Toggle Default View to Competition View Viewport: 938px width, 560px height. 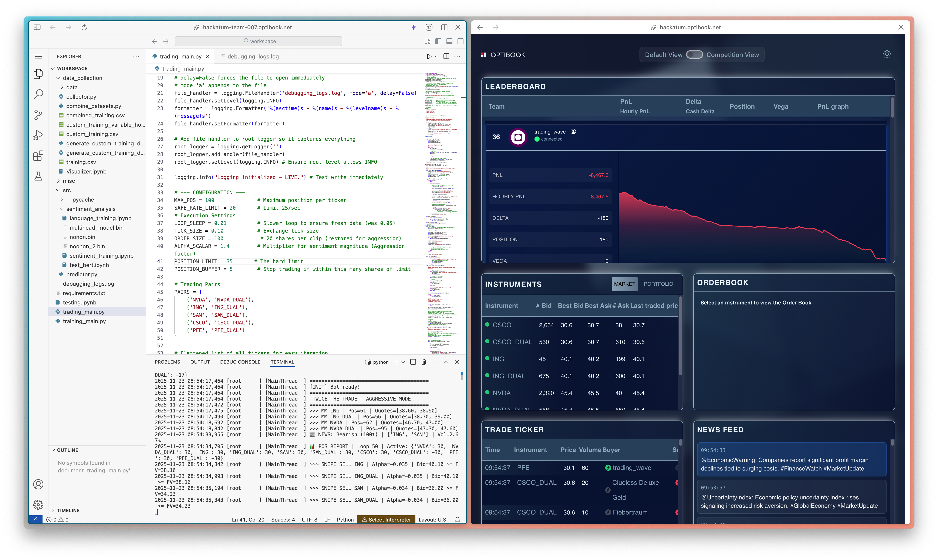pyautogui.click(x=694, y=55)
